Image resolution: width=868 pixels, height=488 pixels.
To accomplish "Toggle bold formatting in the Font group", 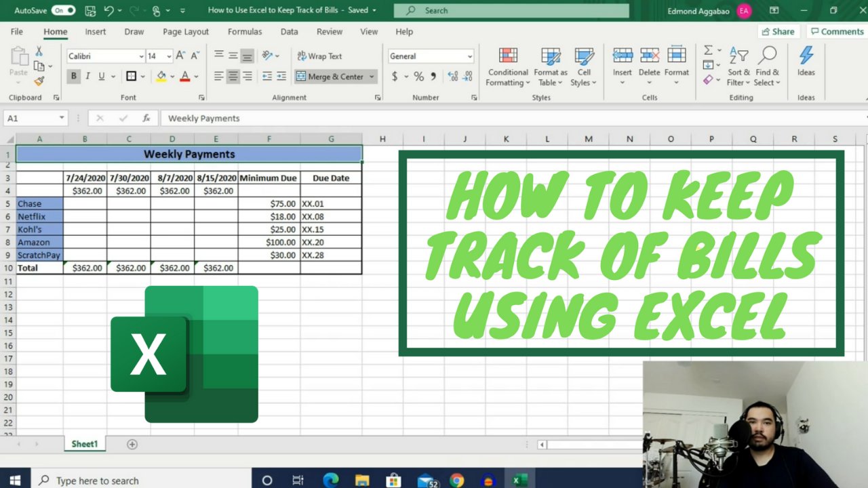I will pyautogui.click(x=73, y=76).
